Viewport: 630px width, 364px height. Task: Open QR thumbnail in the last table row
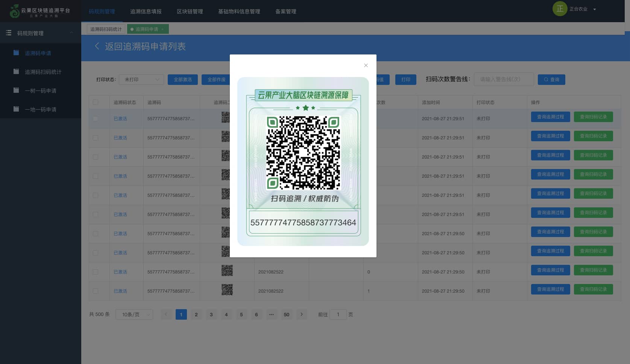coord(227,290)
